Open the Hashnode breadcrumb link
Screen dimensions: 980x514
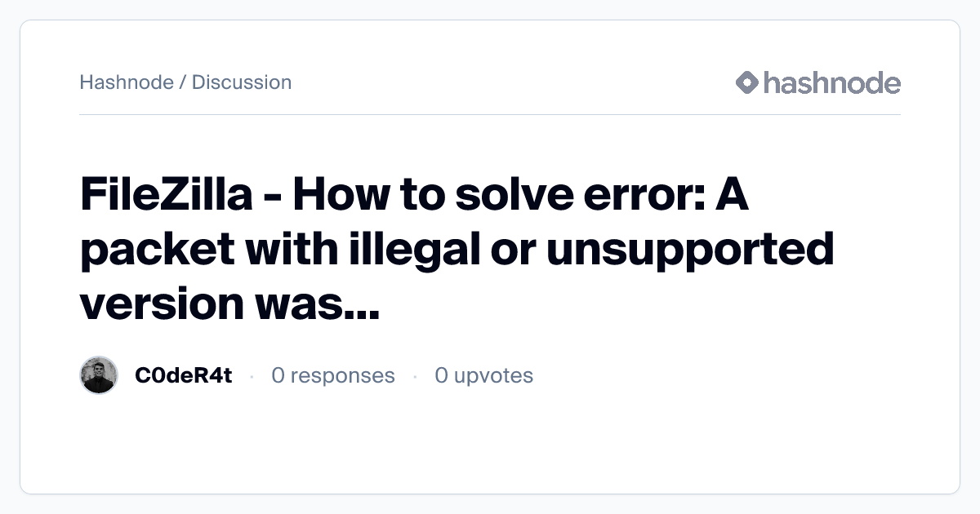tap(126, 82)
